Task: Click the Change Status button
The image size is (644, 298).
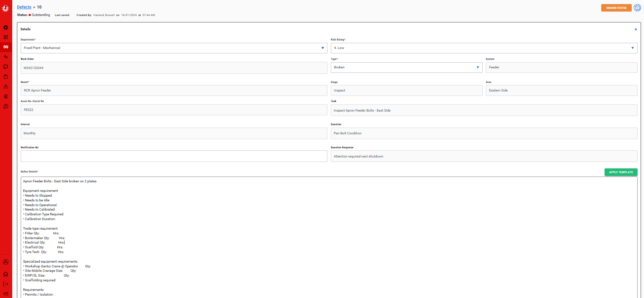Action: [x=616, y=8]
